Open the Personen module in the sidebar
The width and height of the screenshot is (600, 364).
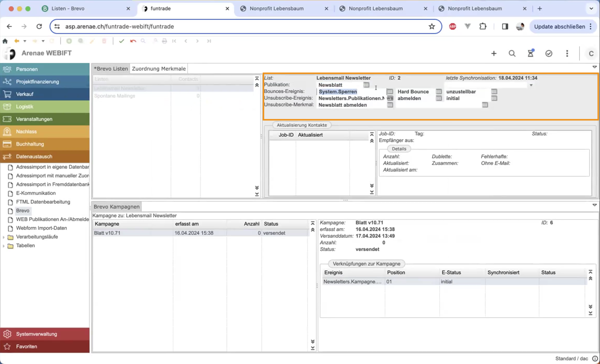[x=27, y=69]
